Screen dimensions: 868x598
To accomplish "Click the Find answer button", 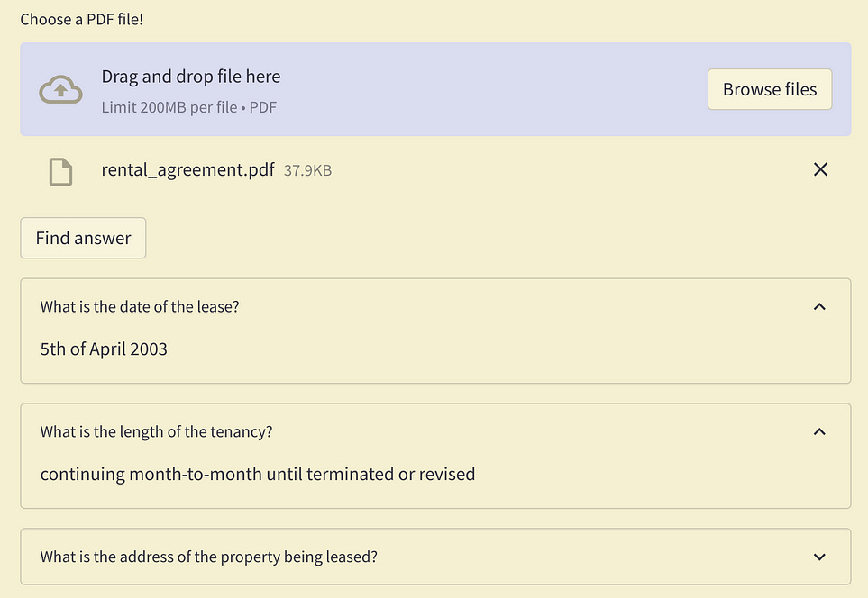I will 82,238.
